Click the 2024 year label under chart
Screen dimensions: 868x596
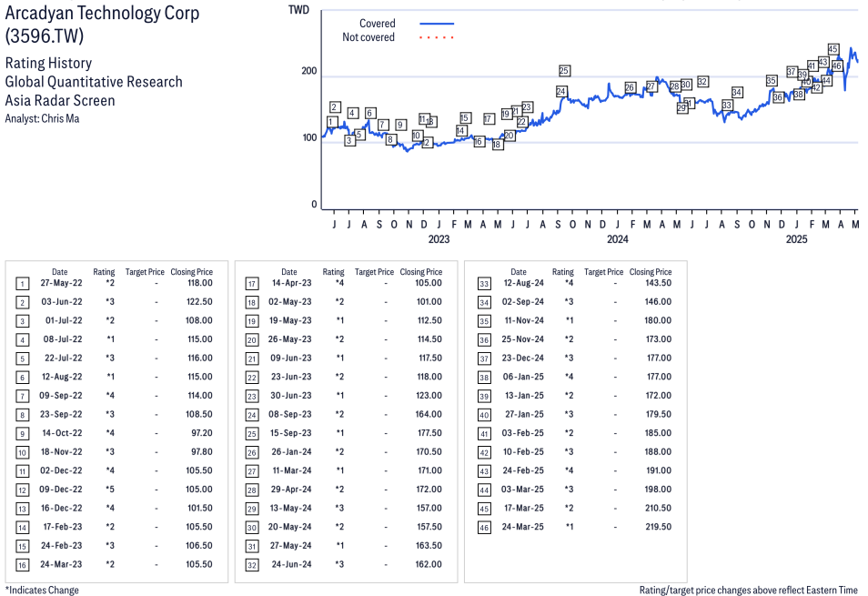618,239
